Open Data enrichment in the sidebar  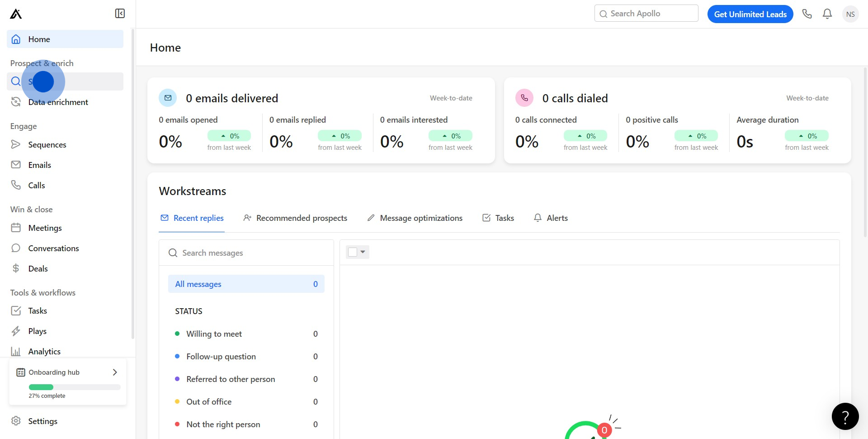click(x=58, y=102)
